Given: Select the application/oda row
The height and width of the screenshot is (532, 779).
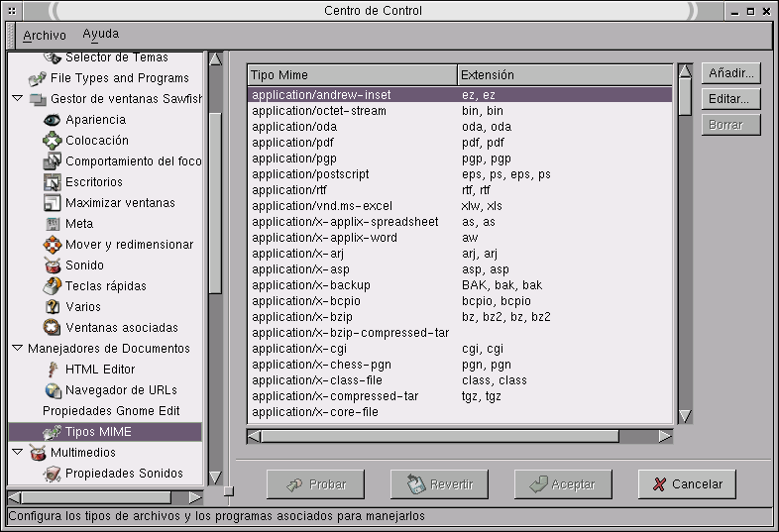Looking at the screenshot, I should click(x=460, y=127).
